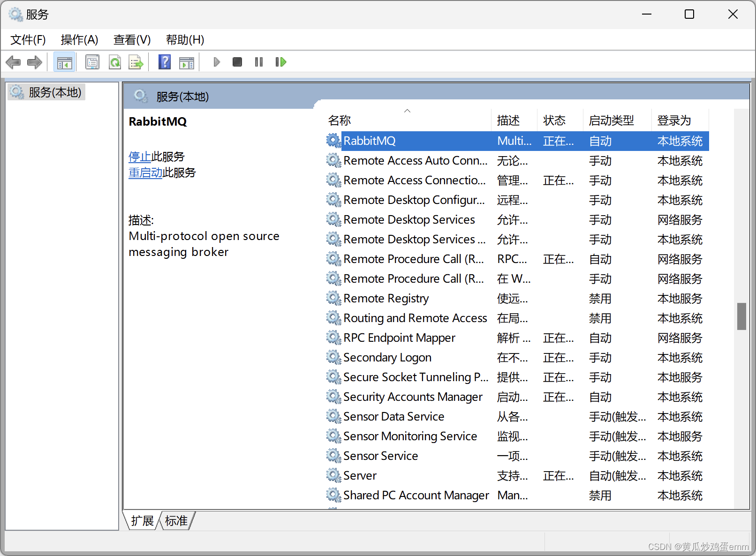Click the Forward arrow toolbar icon

click(x=35, y=62)
